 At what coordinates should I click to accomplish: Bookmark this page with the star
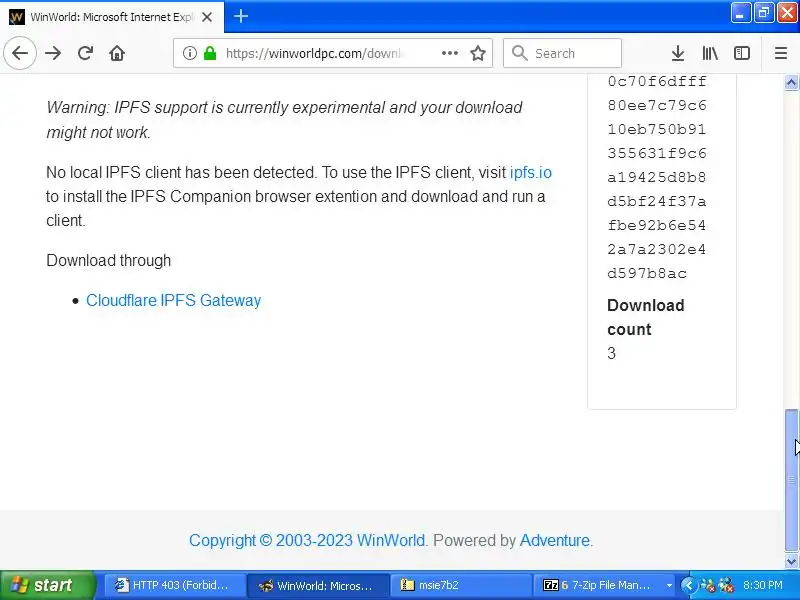pyautogui.click(x=478, y=53)
